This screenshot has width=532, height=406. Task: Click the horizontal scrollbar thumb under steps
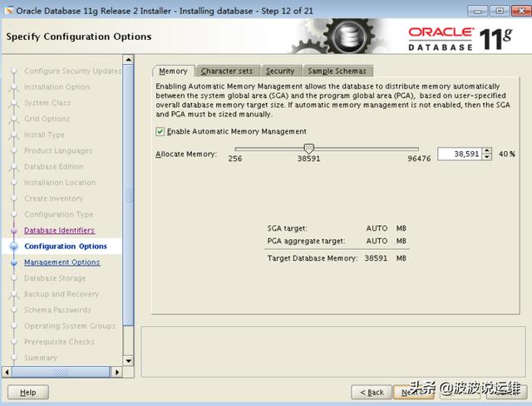(x=61, y=372)
